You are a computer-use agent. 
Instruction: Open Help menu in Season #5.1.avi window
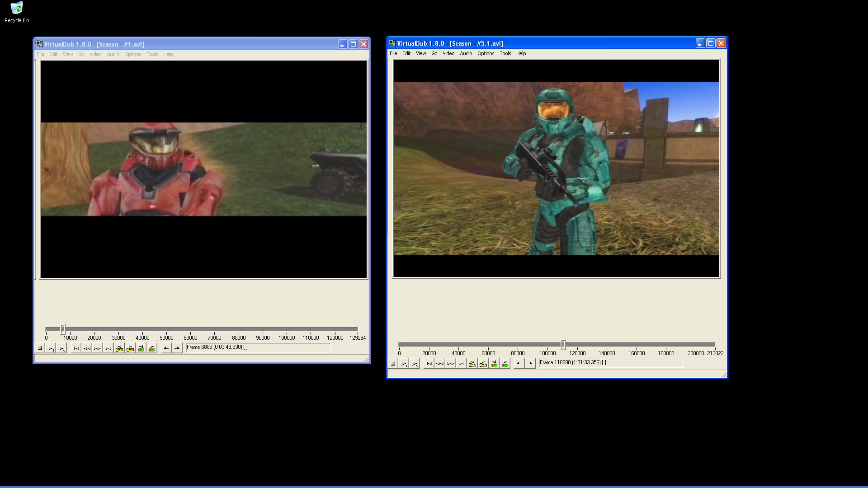coord(521,53)
